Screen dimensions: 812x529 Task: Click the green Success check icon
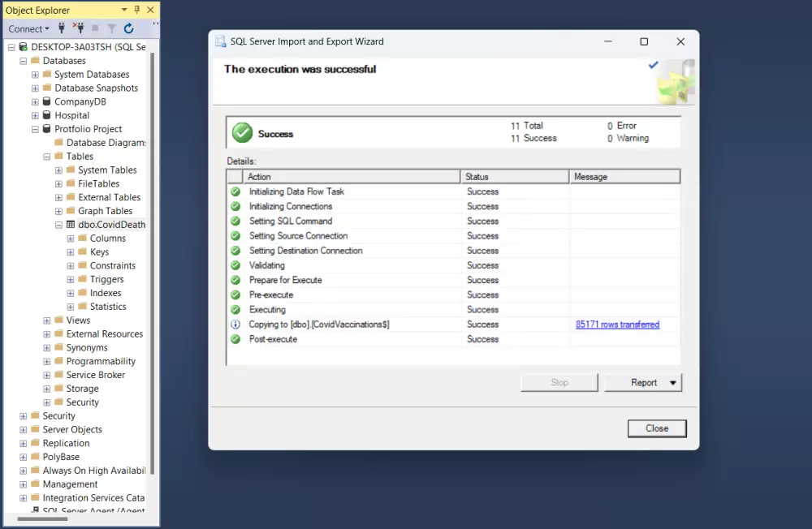point(242,133)
